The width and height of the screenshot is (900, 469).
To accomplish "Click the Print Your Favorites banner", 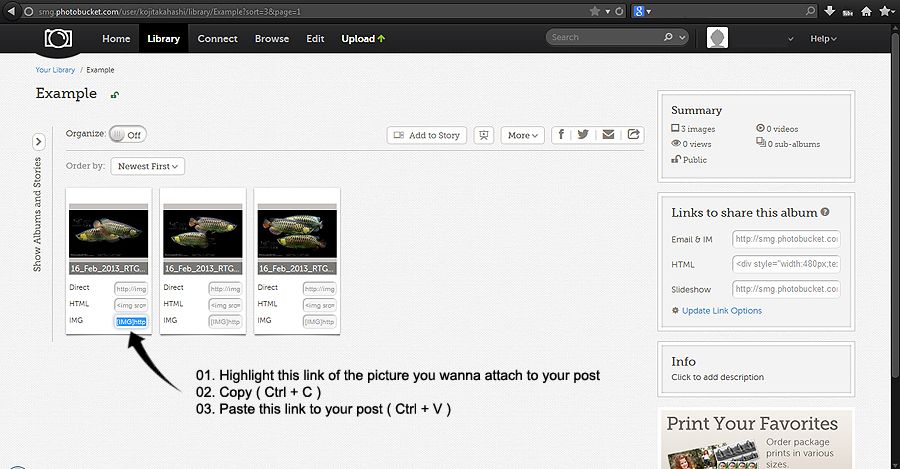I will 756,439.
